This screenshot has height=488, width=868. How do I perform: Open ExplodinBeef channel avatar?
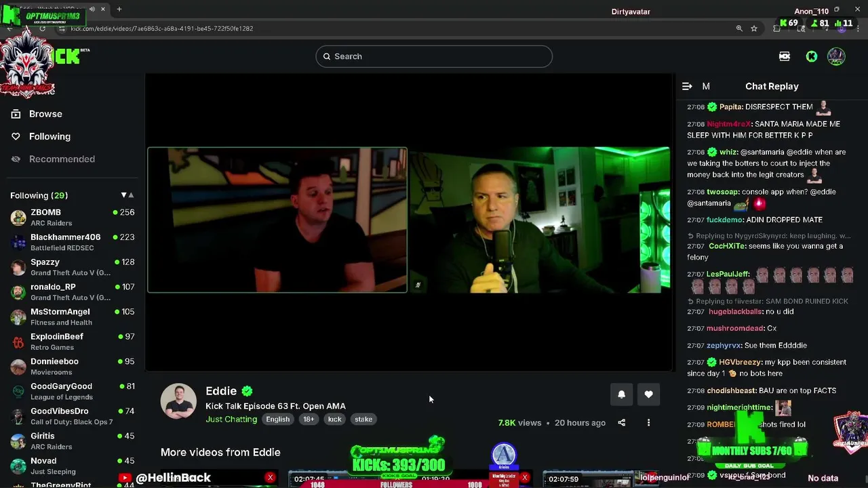pyautogui.click(x=18, y=342)
